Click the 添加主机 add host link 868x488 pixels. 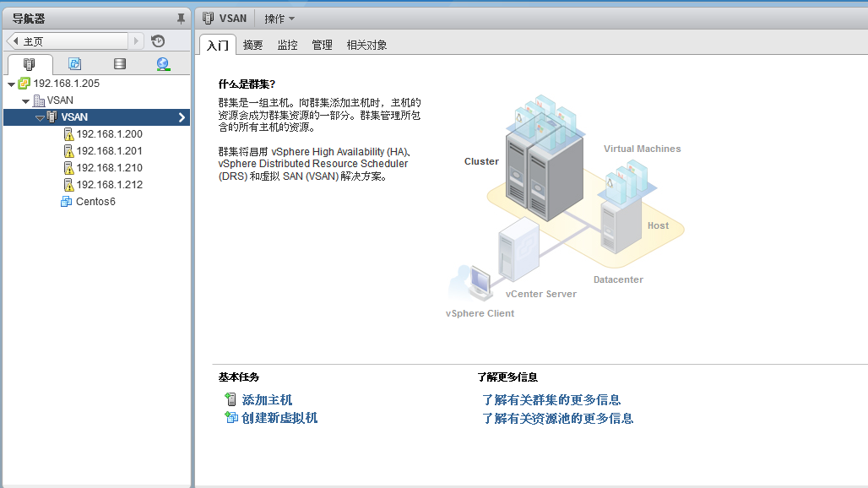point(267,399)
